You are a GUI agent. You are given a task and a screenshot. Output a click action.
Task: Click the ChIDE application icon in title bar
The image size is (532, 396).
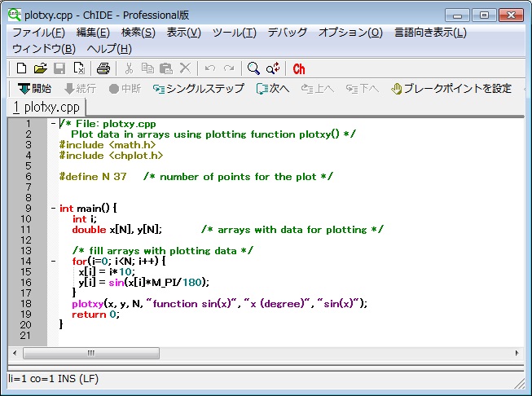pyautogui.click(x=14, y=15)
